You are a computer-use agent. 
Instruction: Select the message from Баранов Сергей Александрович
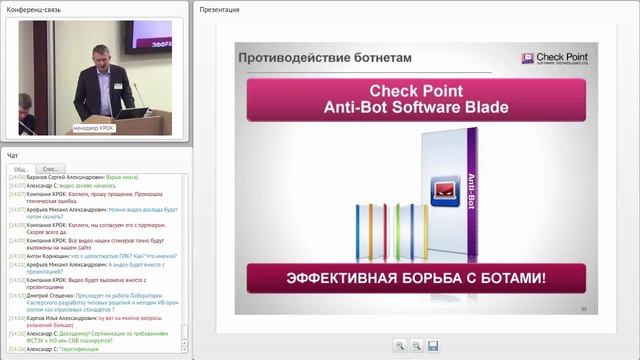tap(73, 178)
